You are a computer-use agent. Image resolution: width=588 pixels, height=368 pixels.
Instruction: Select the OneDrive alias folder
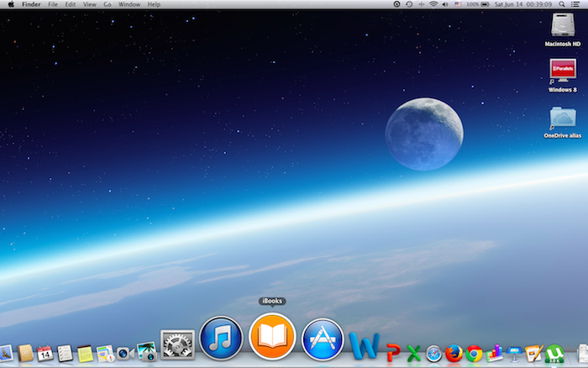pyautogui.click(x=562, y=118)
